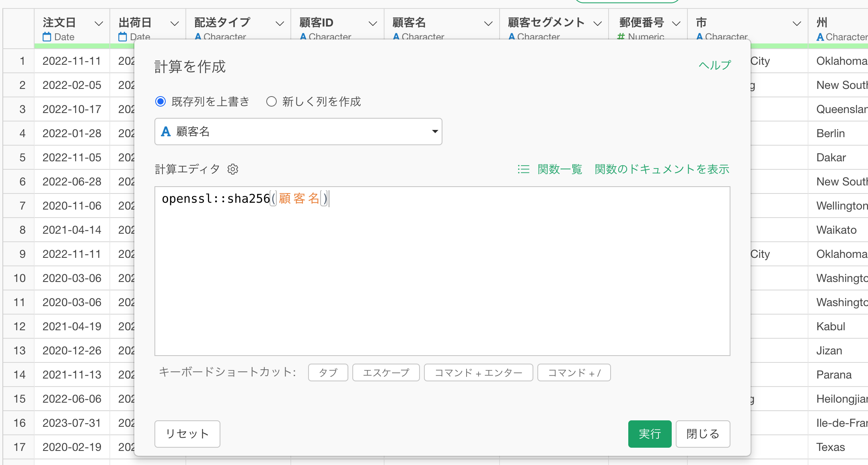Click the 閉じる button

(703, 434)
